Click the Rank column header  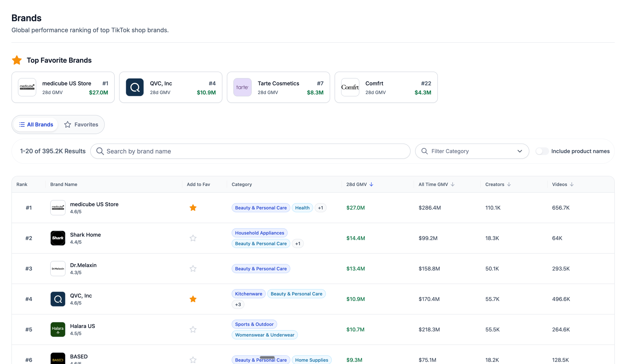pyautogui.click(x=22, y=184)
